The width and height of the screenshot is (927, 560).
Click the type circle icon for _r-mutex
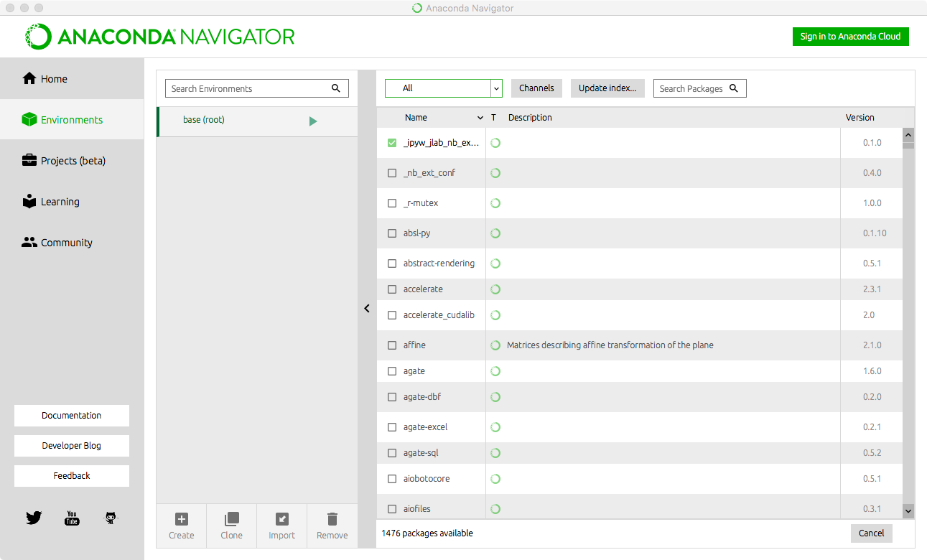pos(495,203)
